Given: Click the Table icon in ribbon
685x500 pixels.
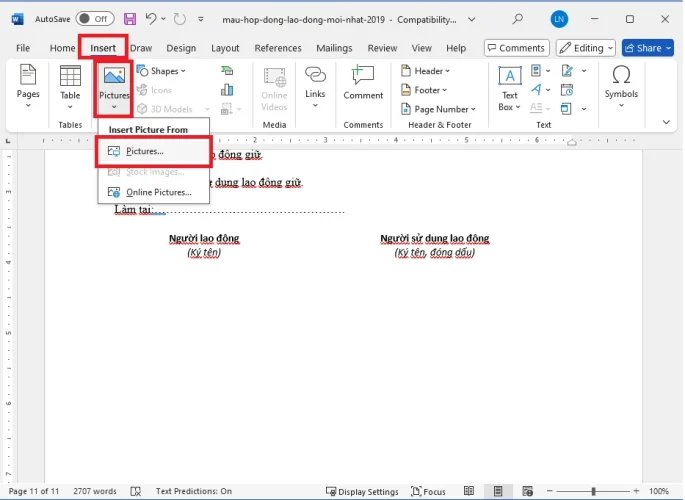Looking at the screenshot, I should [70, 83].
